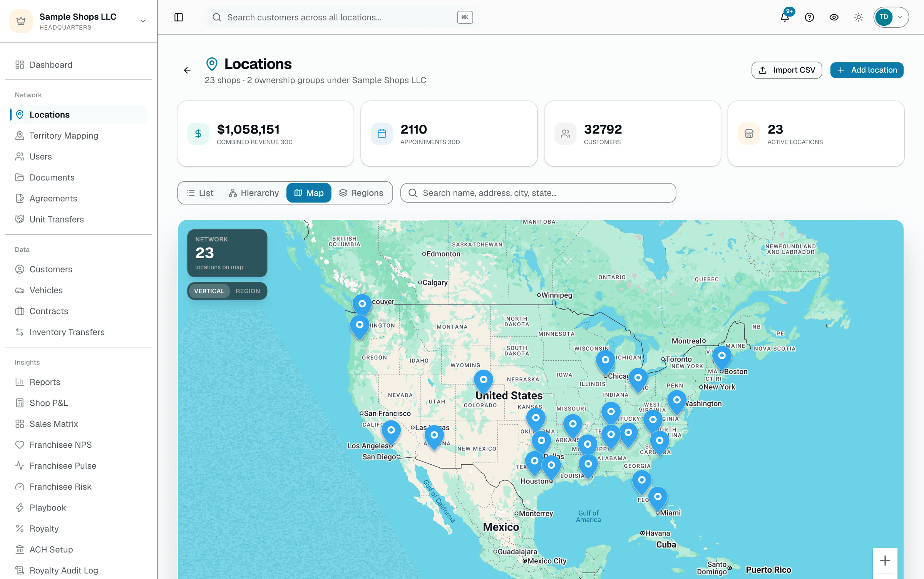Viewport: 924px width, 579px height.
Task: Focus the name, address, city search field
Action: click(x=538, y=193)
